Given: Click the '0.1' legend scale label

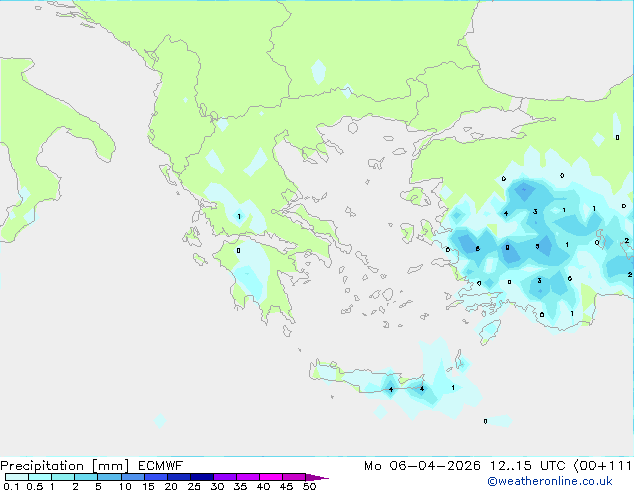Looking at the screenshot, I should point(11,486).
